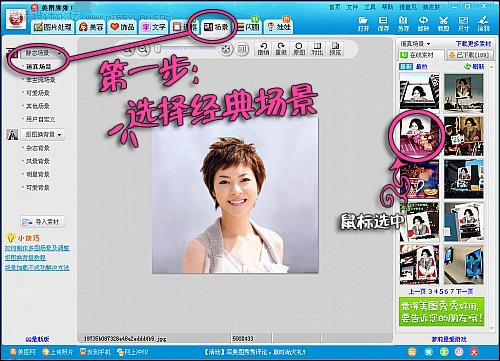The image size is (500, 361).
Task: Click 上传照片 in the bottom bar
Action: pyautogui.click(x=58, y=352)
